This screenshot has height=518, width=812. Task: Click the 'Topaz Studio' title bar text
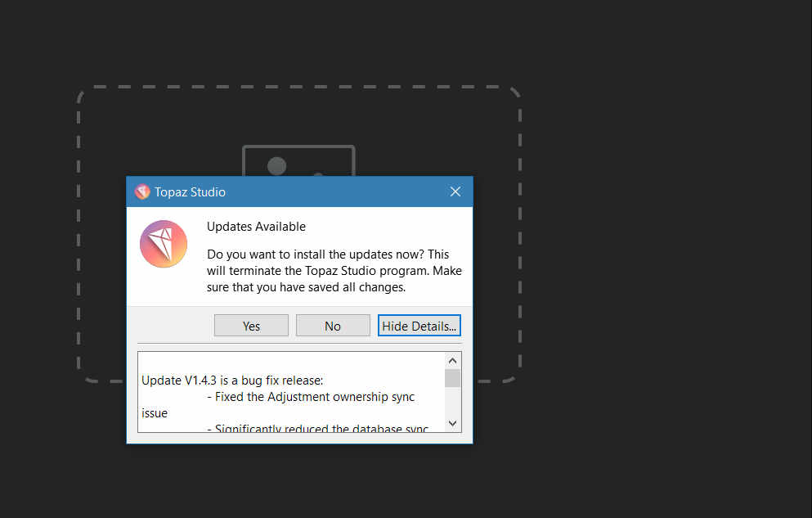point(190,192)
